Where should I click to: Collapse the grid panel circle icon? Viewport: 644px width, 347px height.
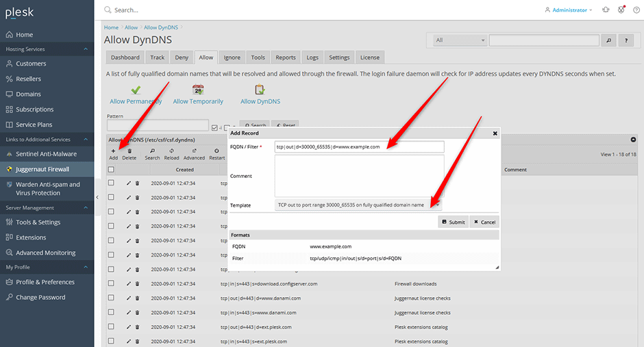coord(633,140)
